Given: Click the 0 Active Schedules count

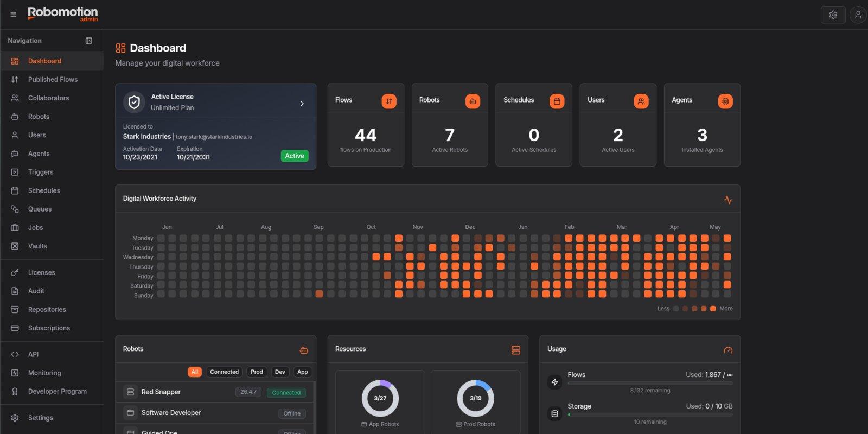Looking at the screenshot, I should click(x=534, y=135).
